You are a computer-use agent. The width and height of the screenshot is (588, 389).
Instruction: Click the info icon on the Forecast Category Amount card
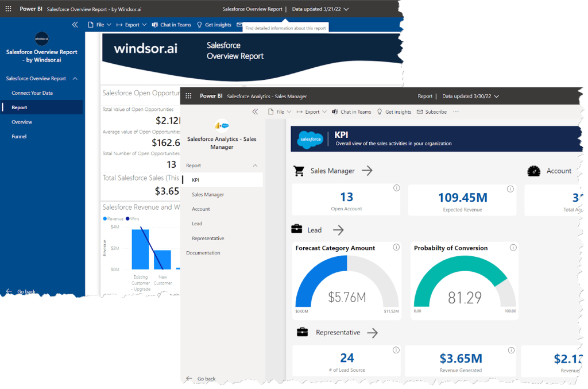point(396,247)
